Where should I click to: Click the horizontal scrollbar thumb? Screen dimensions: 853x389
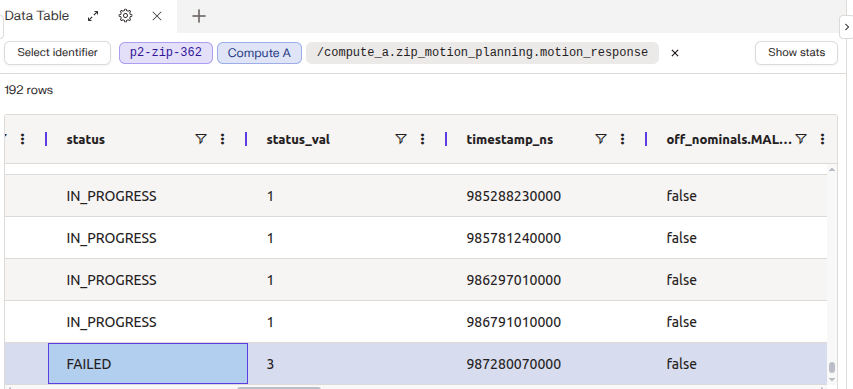pos(279,387)
